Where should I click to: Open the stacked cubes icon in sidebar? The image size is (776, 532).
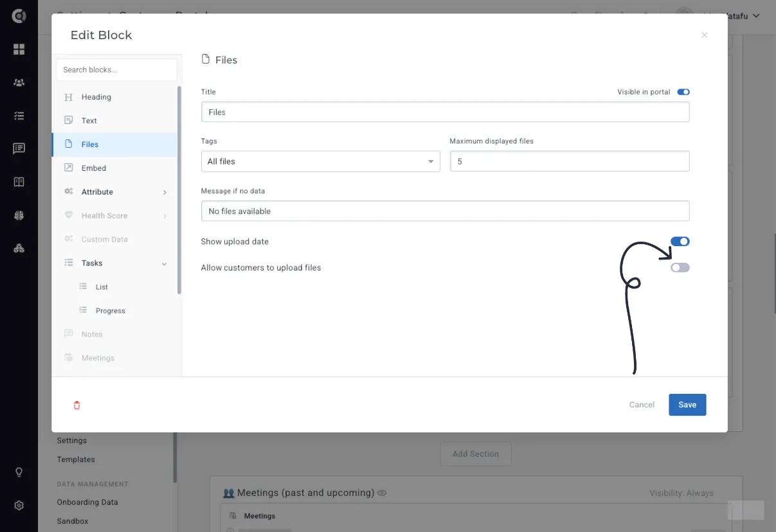click(19, 248)
